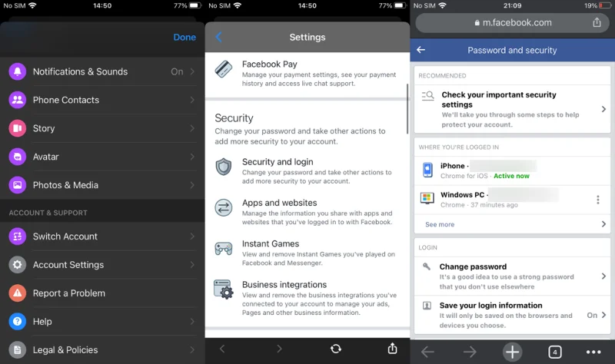The height and width of the screenshot is (364, 615).
Task: Open Apps and websites settings
Action: (307, 212)
